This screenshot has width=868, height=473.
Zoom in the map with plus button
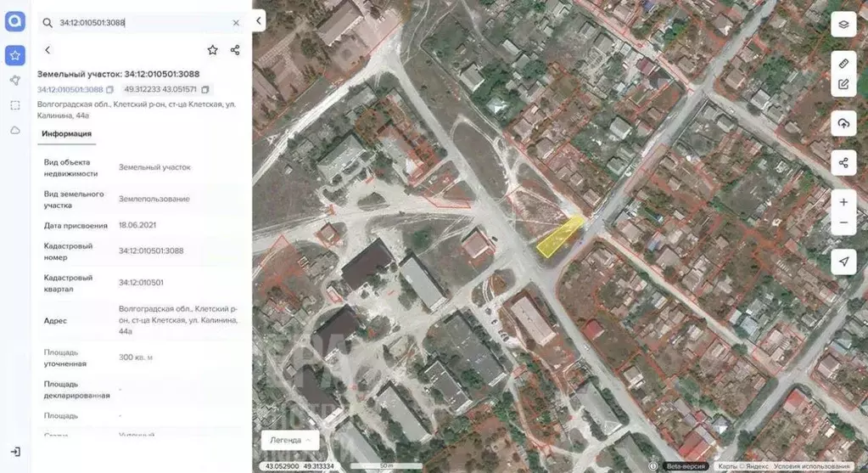pyautogui.click(x=843, y=202)
